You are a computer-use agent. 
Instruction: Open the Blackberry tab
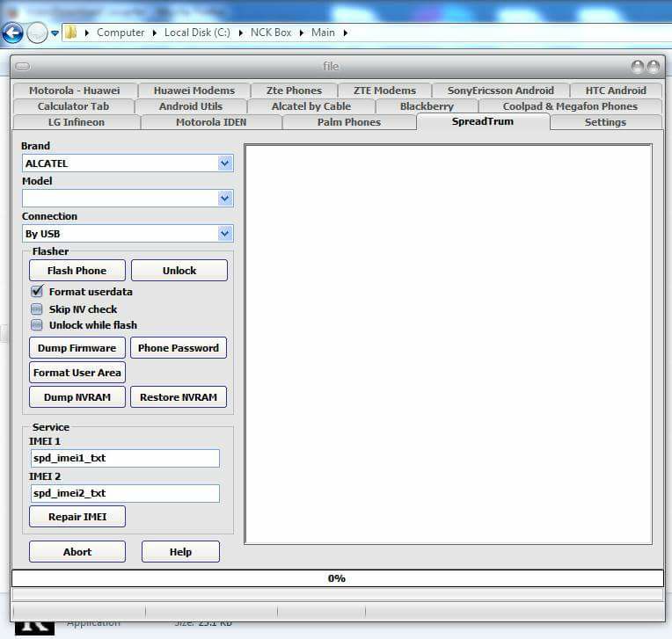pyautogui.click(x=427, y=106)
